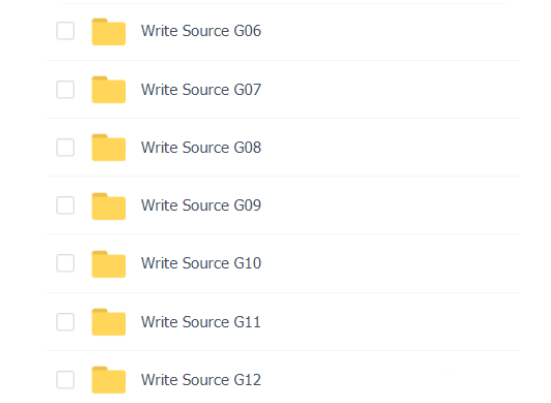
Task: Open the Write Source G08 folder icon
Action: coord(109,147)
